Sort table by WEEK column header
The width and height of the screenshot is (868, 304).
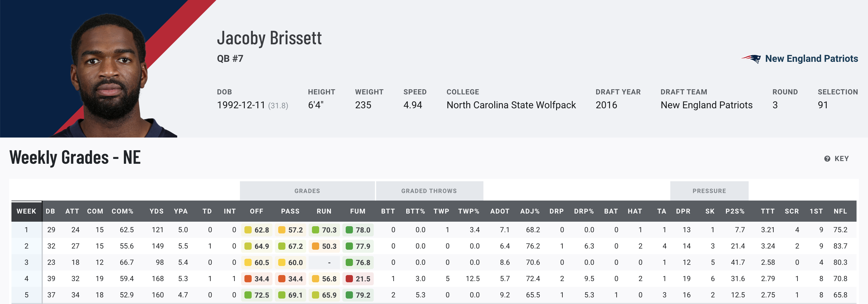[x=26, y=211]
